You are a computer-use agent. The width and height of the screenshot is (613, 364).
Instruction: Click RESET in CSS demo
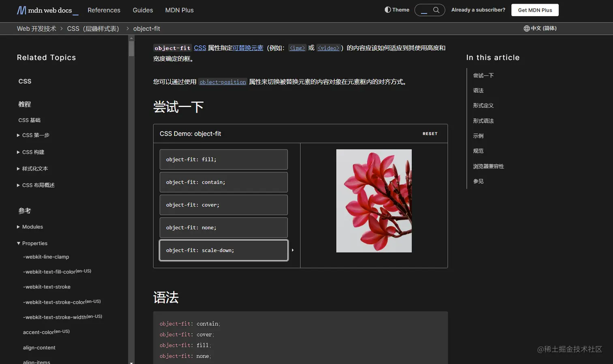430,134
